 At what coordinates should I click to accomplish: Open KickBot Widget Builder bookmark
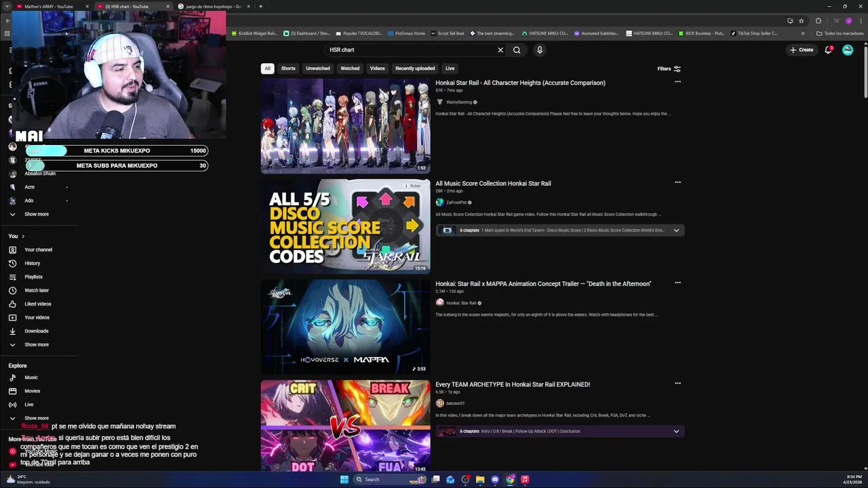254,33
